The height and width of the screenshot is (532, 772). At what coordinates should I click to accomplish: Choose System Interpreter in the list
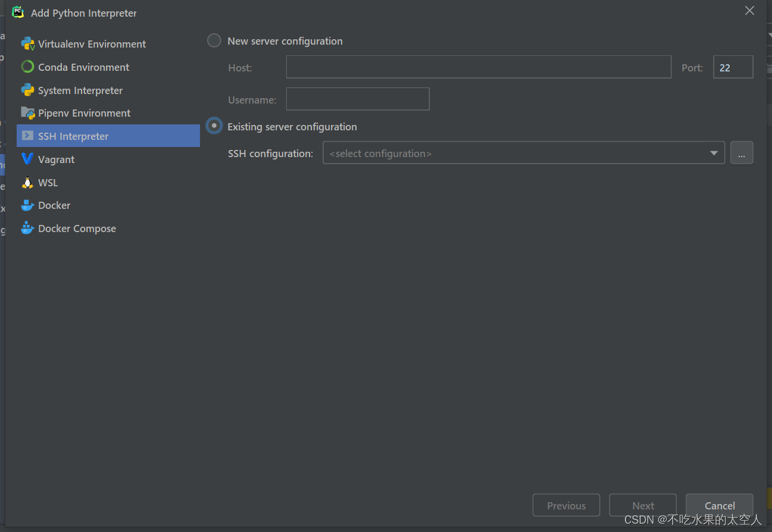click(x=108, y=90)
